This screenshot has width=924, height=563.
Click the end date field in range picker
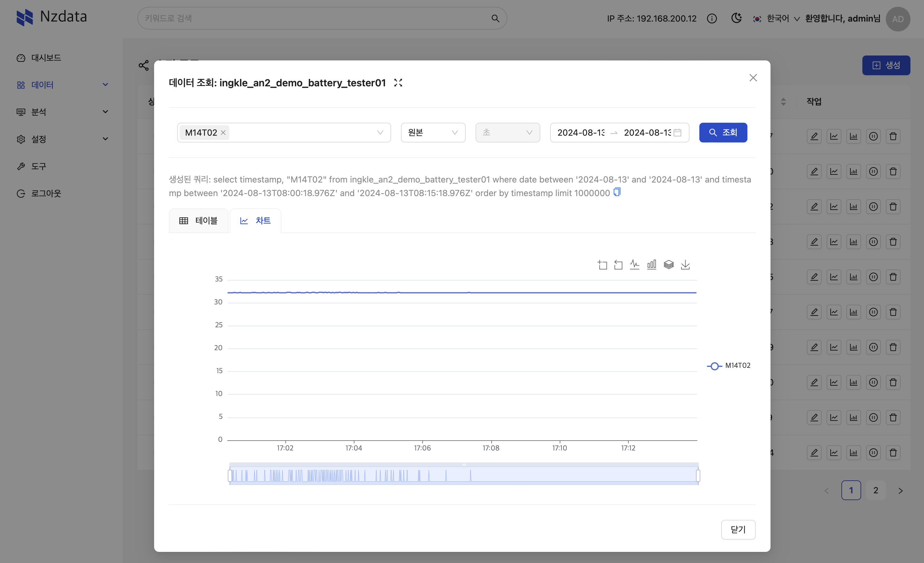point(647,133)
